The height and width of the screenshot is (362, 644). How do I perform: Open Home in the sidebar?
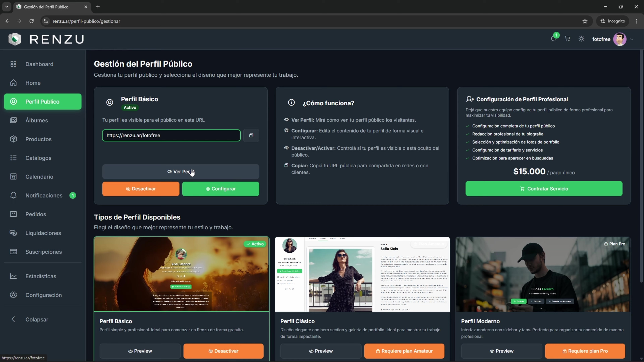coord(43,83)
